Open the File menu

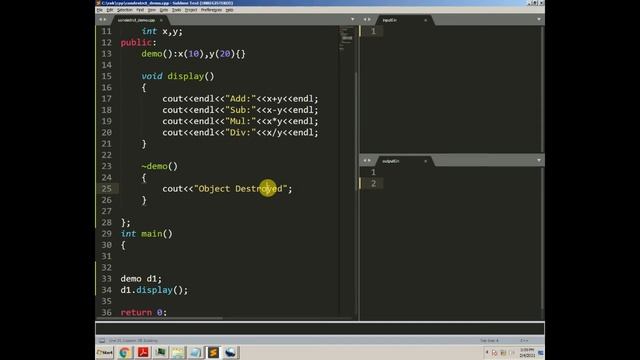coord(100,10)
